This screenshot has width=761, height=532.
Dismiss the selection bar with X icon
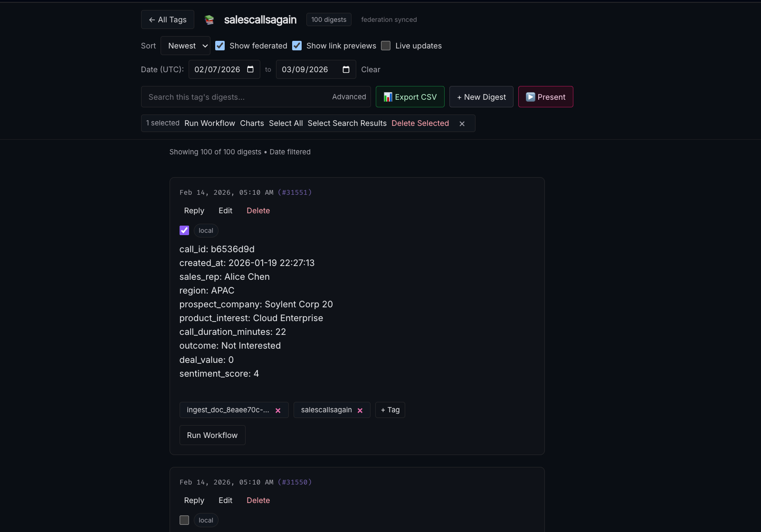[x=462, y=123]
